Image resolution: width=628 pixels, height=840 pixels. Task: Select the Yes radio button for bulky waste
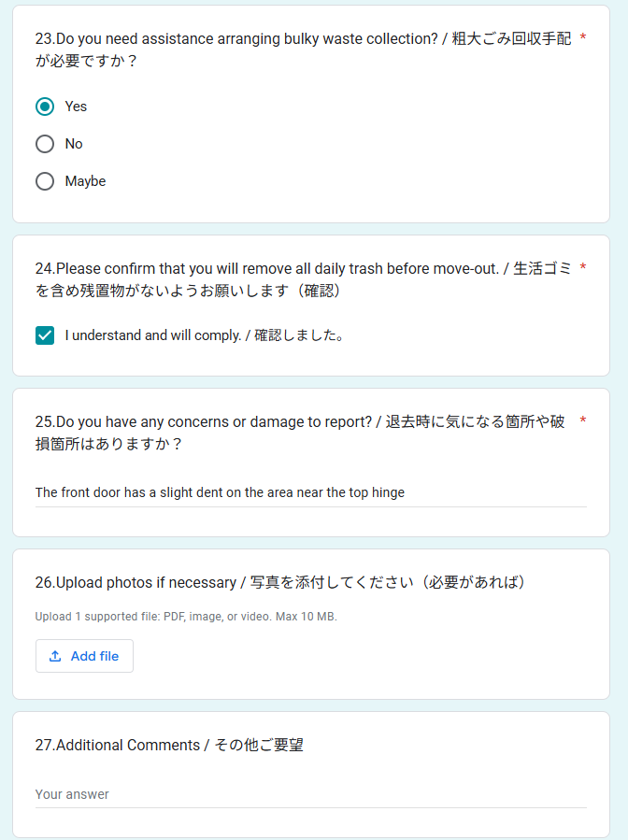click(45, 107)
